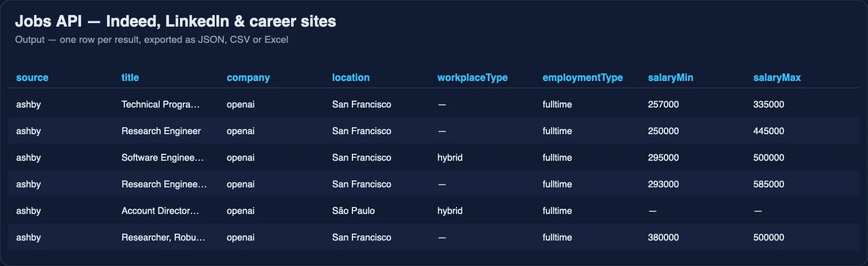Screen dimensions: 868x266
Task: Select the Technical Progra… title cell
Action: [160, 105]
